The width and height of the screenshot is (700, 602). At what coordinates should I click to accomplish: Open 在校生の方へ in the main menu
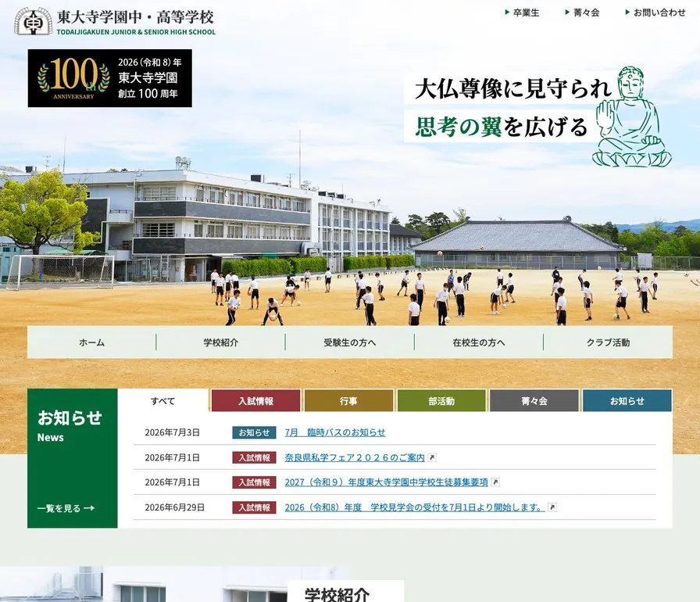(x=479, y=342)
